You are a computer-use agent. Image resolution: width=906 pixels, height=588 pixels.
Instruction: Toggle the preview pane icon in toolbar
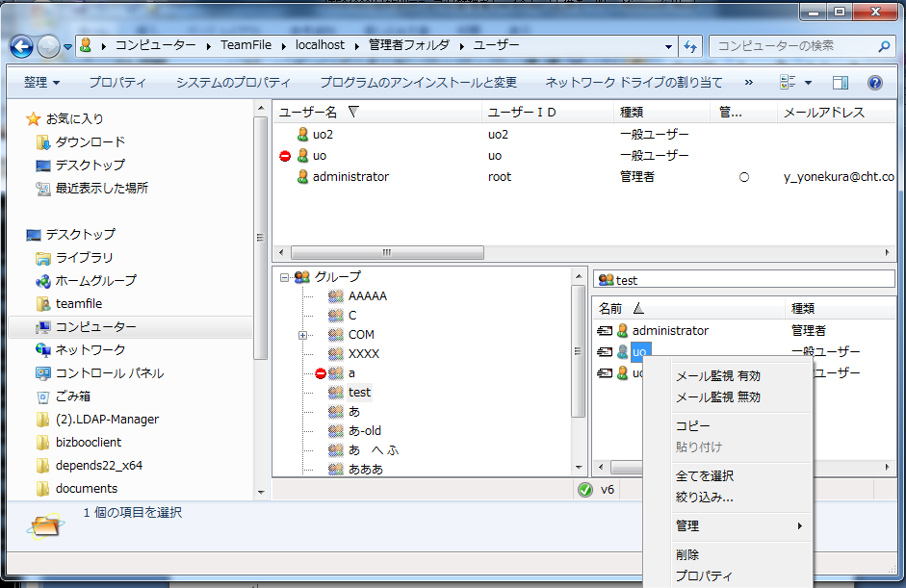tap(841, 83)
